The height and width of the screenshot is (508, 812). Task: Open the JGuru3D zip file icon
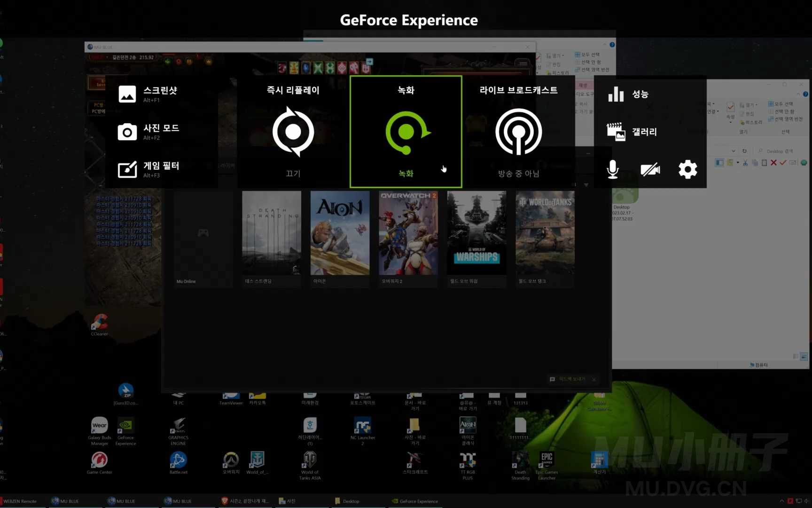point(125,394)
